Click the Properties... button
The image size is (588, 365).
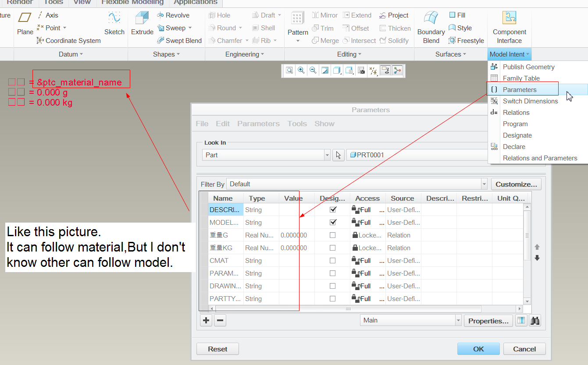tap(488, 321)
